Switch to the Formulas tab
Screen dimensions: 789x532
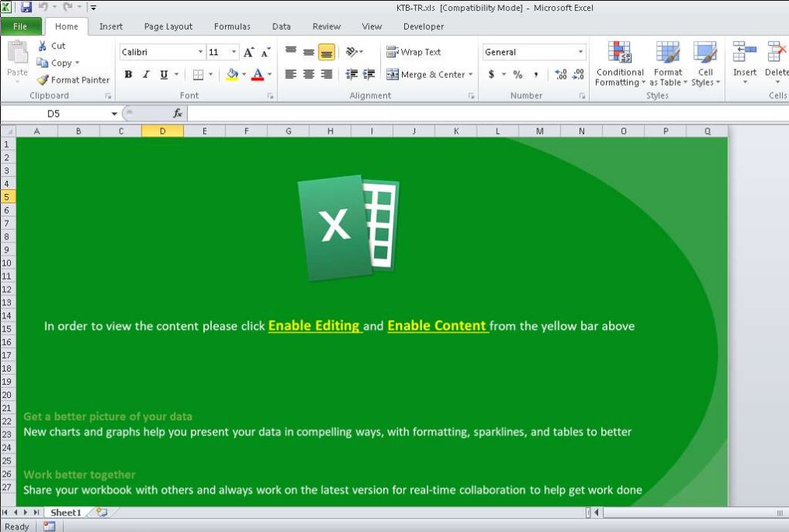coord(232,26)
